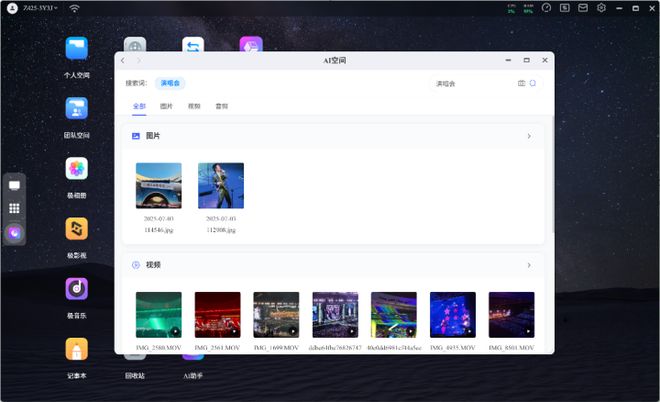Expand the 图片 section with its chevron
Viewport: 660px width, 402px height.
click(529, 136)
